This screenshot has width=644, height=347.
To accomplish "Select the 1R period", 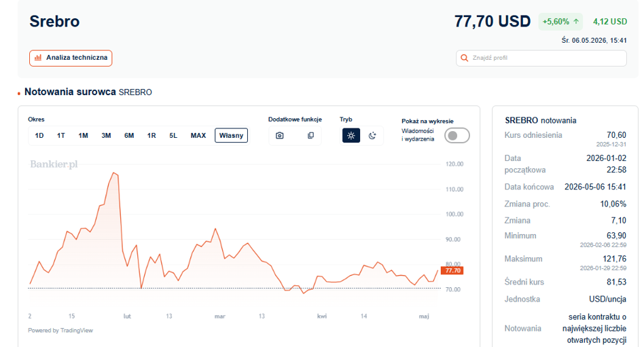I will click(x=151, y=136).
